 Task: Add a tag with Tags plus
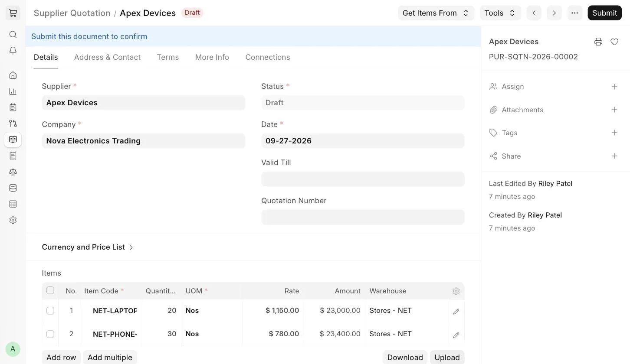[614, 133]
